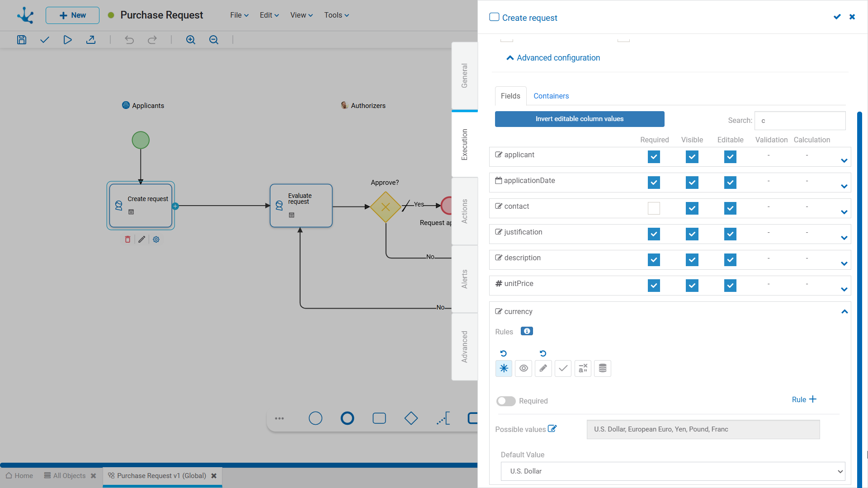Select the eye visibility rule icon
This screenshot has height=488, width=868.
click(x=524, y=368)
